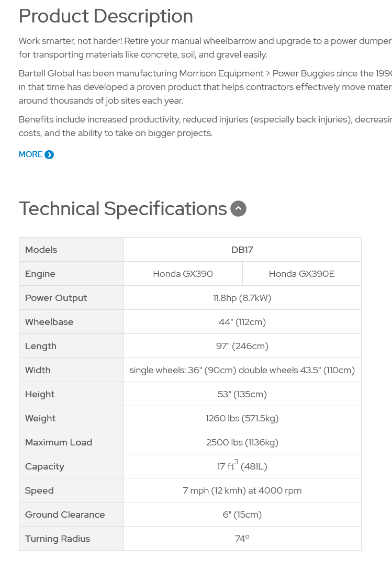Click the single and double wheels width value
The width and height of the screenshot is (392, 570).
[x=242, y=370]
